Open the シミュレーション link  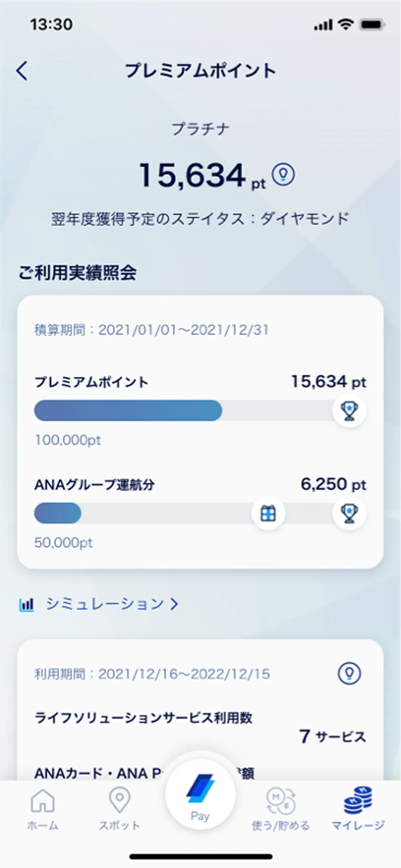105,604
